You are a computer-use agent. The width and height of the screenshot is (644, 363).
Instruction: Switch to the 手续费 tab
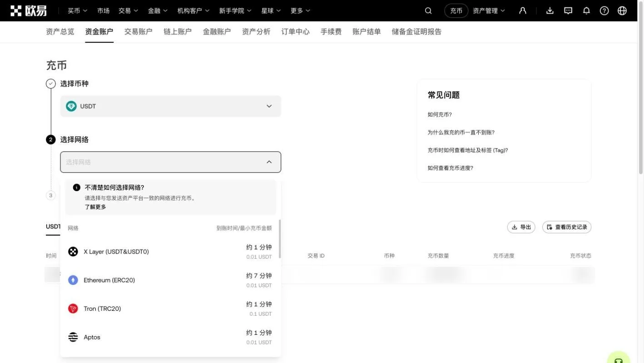tap(331, 31)
